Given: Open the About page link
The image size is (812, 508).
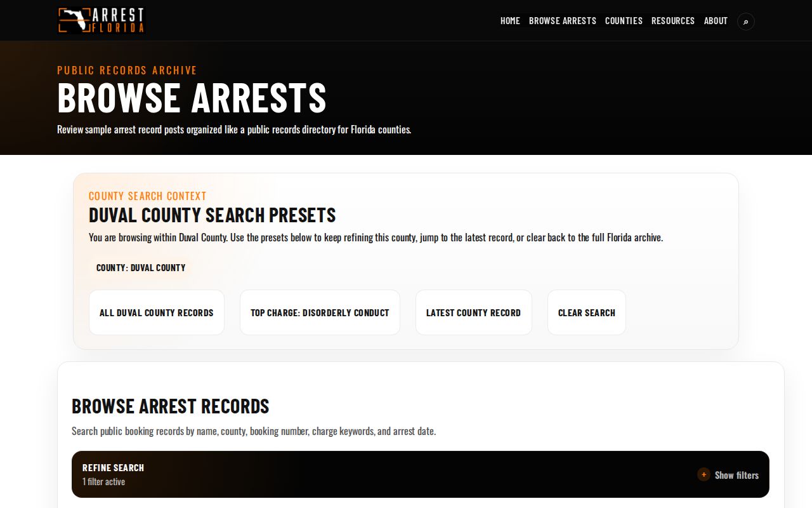Looking at the screenshot, I should 716,21.
